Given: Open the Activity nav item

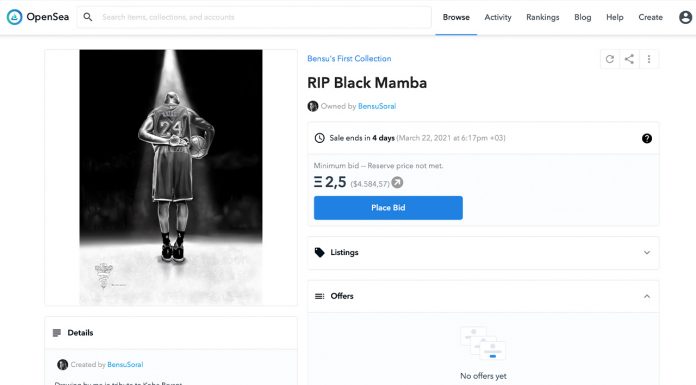Looking at the screenshot, I should click(498, 17).
